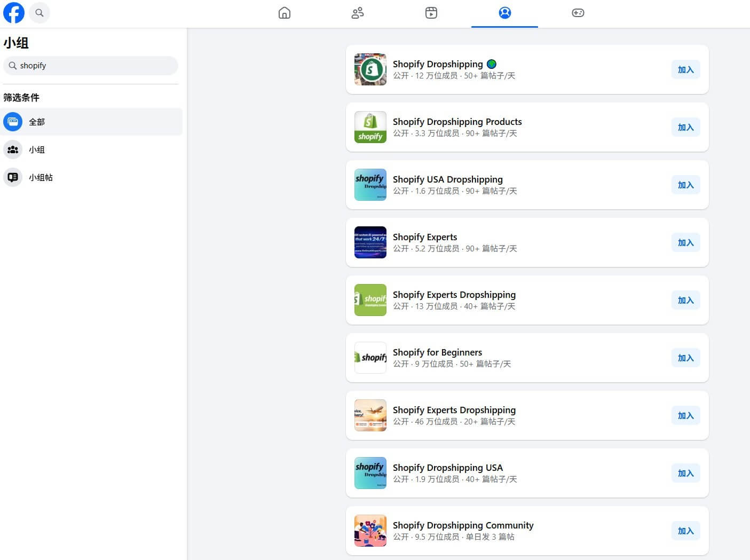Click the text '公开 · 1.9 万位成员 · 40+ 篇帖子/天'
The image size is (750, 560).
click(455, 479)
